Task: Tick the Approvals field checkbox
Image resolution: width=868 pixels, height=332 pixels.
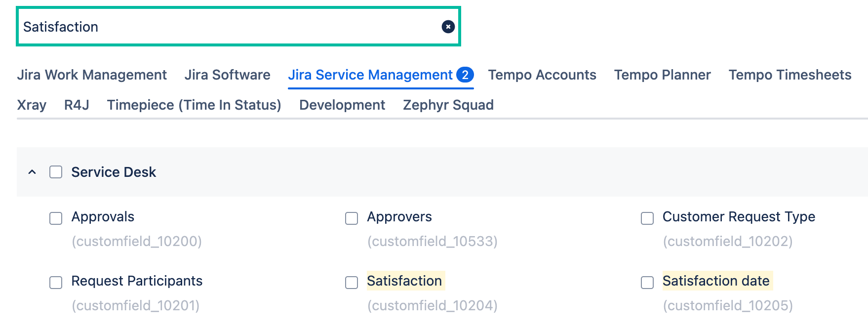Action: coord(56,218)
